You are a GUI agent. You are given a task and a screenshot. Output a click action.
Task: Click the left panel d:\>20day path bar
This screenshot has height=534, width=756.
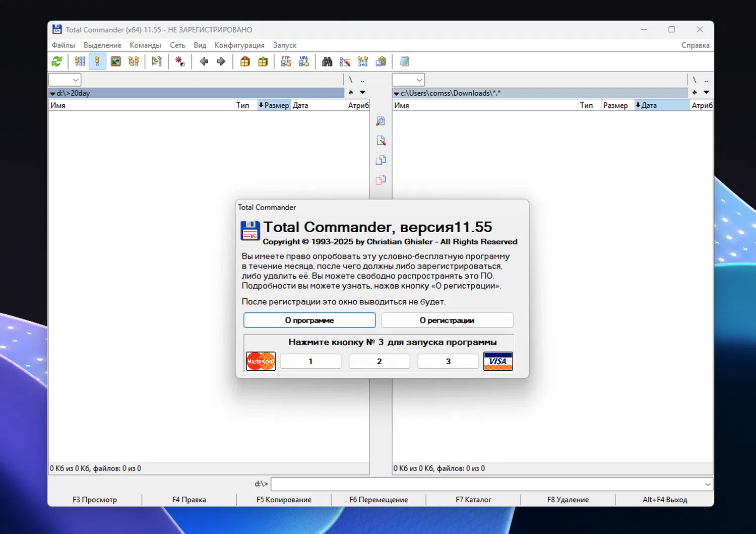click(x=197, y=93)
